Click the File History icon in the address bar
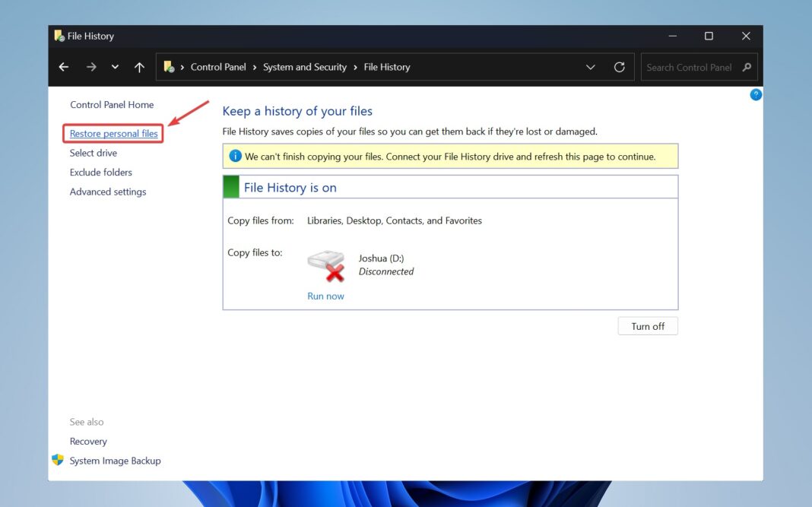 tap(168, 67)
